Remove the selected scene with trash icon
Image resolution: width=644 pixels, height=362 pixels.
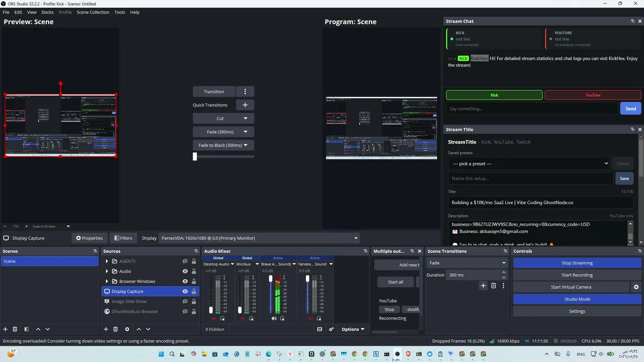point(15,329)
